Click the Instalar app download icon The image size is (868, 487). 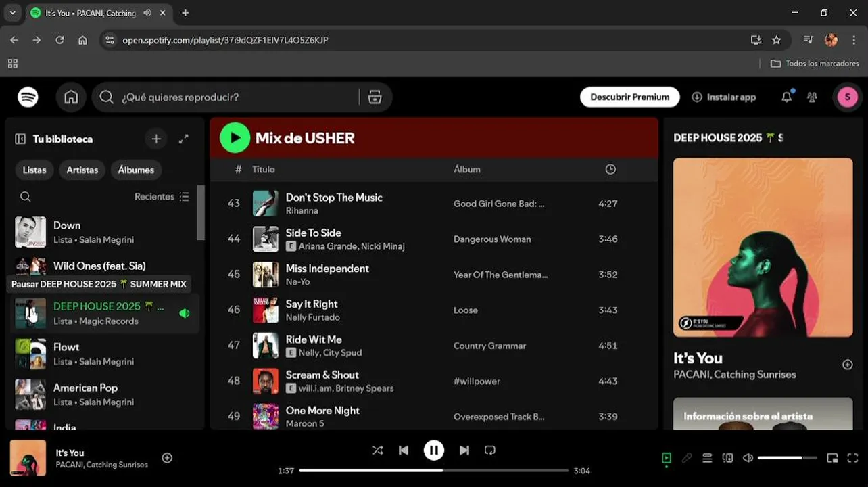click(x=697, y=97)
